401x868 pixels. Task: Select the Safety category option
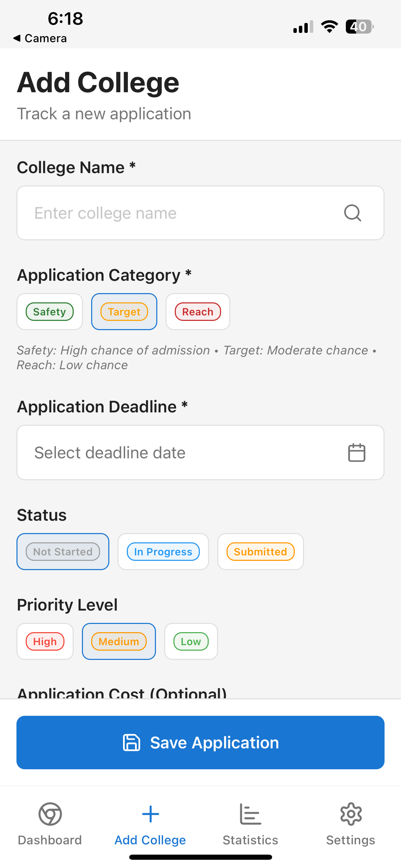click(50, 312)
